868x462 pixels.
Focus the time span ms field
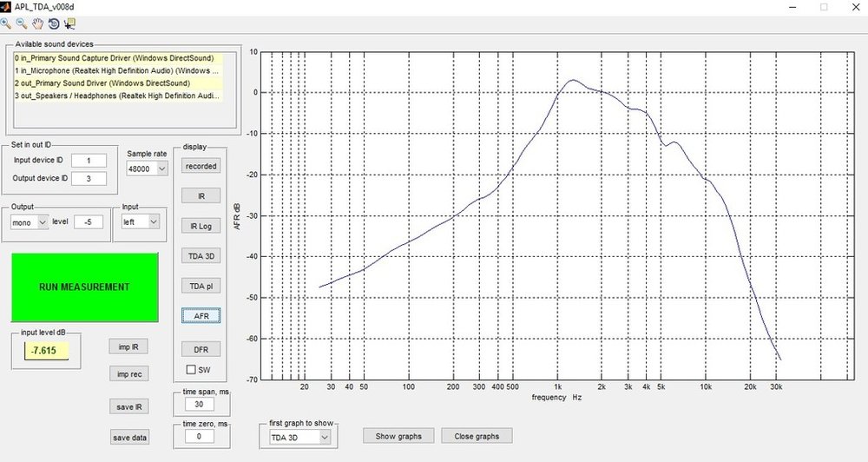pyautogui.click(x=199, y=405)
